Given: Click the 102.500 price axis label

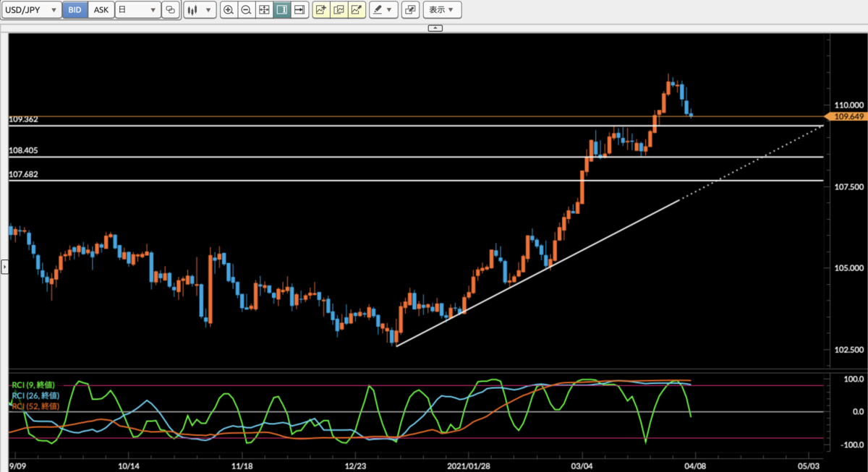Looking at the screenshot, I should click(x=849, y=350).
